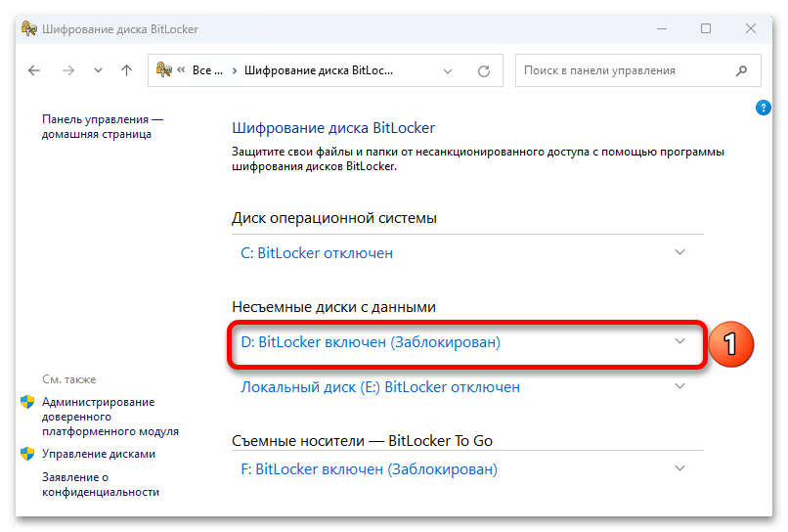788x532 pixels.
Task: Click 'Локальный диск (E:) BitLocker отключен'
Action: point(380,387)
